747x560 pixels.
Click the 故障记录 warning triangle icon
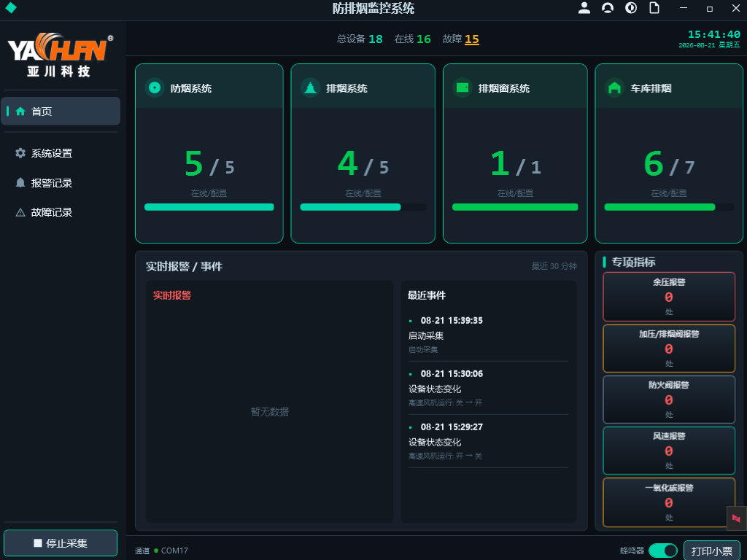coord(20,212)
